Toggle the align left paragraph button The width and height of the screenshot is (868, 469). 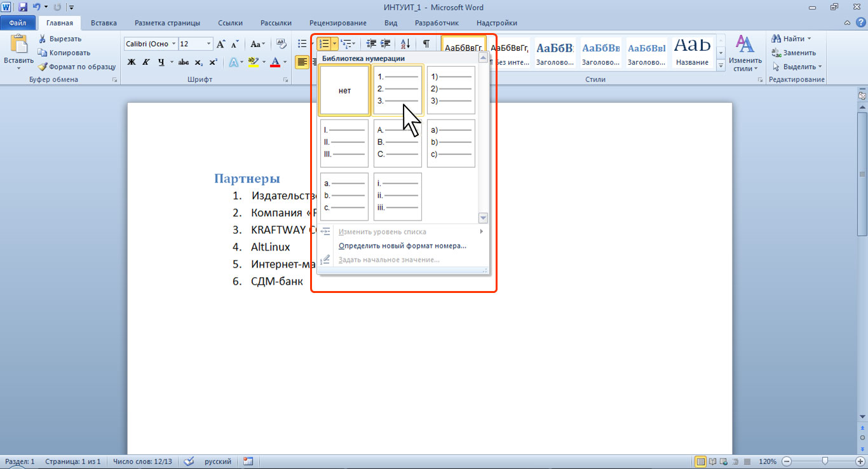click(x=302, y=62)
